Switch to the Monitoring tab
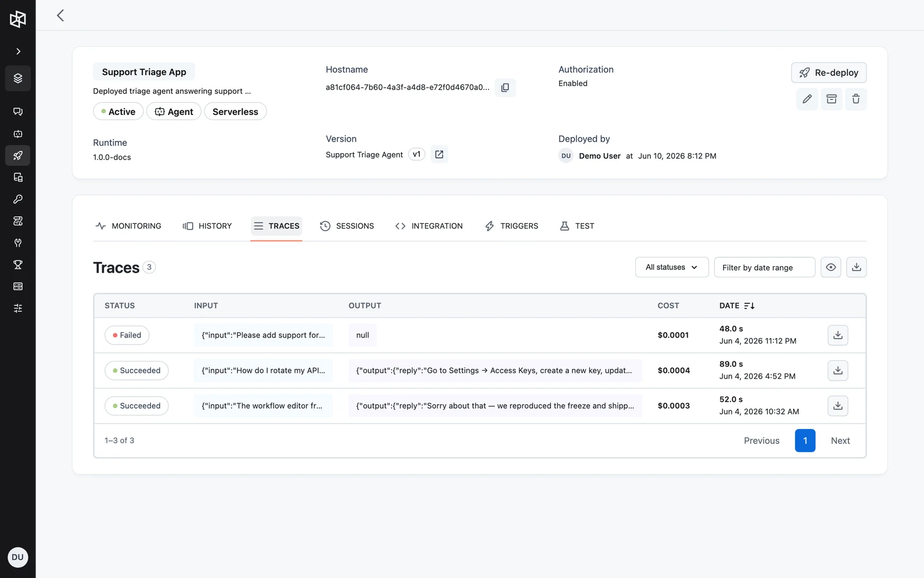The width and height of the screenshot is (924, 578). [128, 226]
